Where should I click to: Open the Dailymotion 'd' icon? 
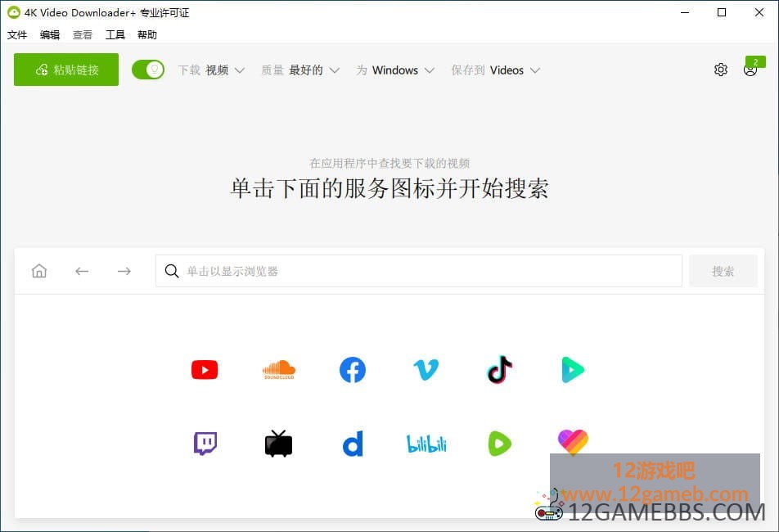coord(353,444)
